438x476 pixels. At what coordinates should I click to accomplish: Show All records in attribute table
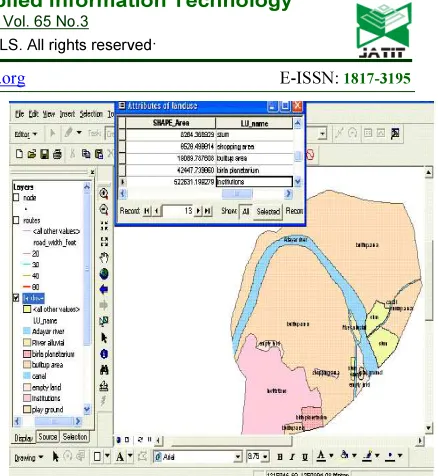[x=246, y=211]
